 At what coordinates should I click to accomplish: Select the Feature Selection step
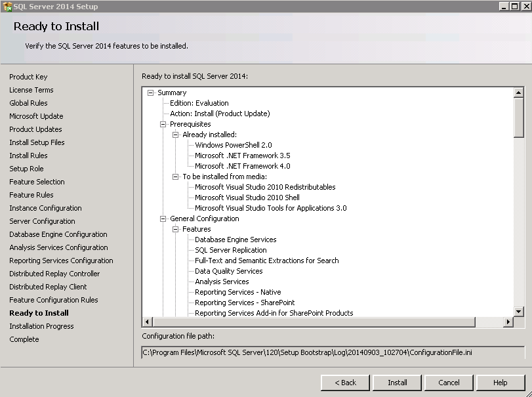coord(37,182)
